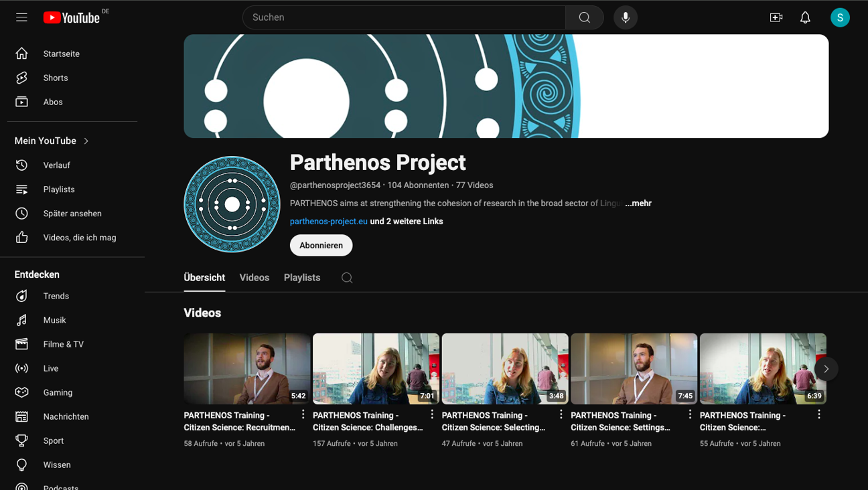Start a voice search with the microphone

625,17
